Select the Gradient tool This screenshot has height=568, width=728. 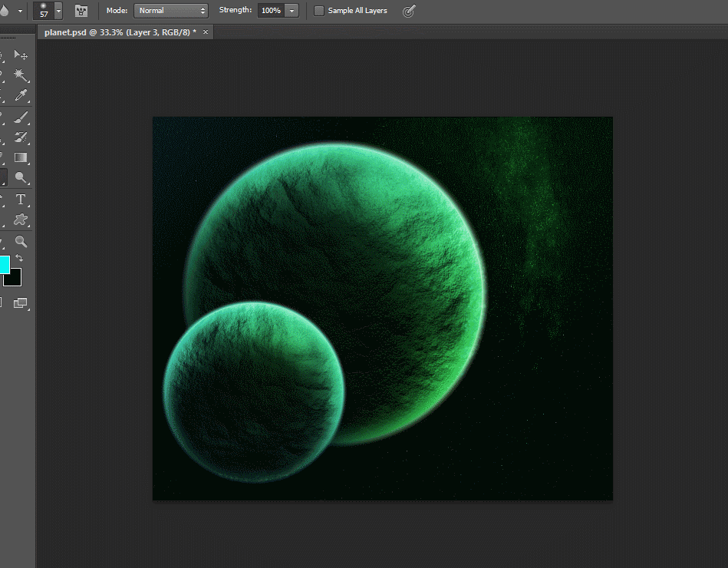(21, 158)
